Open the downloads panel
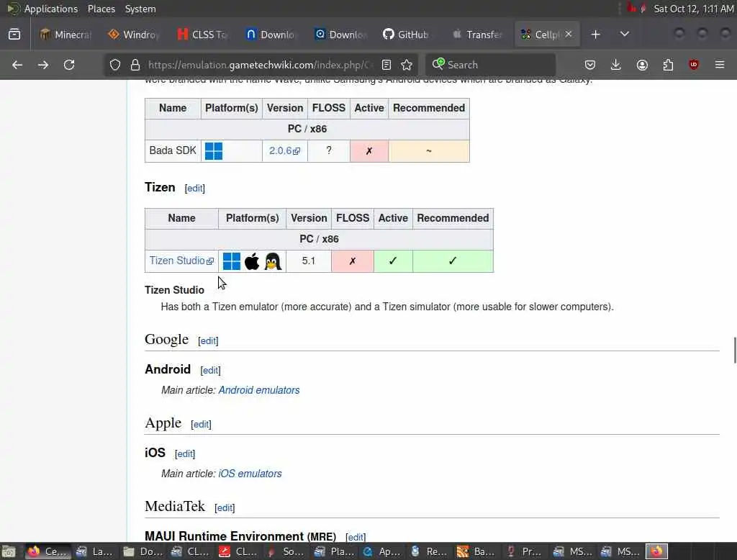The image size is (737, 560). point(616,65)
